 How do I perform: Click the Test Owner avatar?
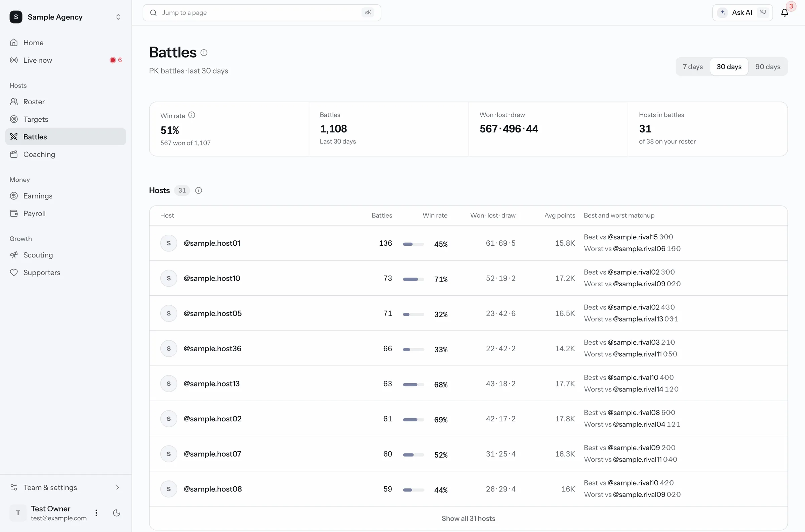coord(18,513)
